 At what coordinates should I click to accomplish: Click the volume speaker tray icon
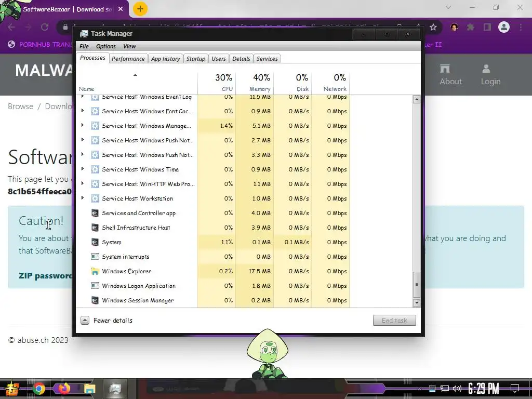click(457, 389)
